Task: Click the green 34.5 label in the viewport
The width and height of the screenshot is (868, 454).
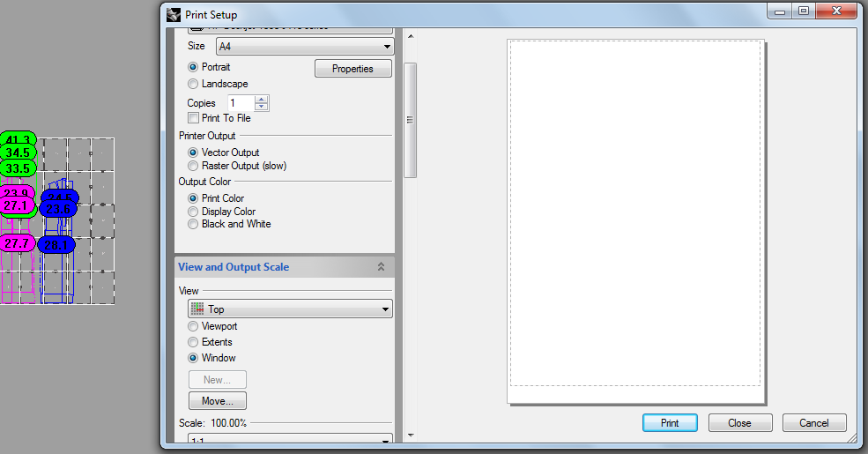Action: coord(19,153)
